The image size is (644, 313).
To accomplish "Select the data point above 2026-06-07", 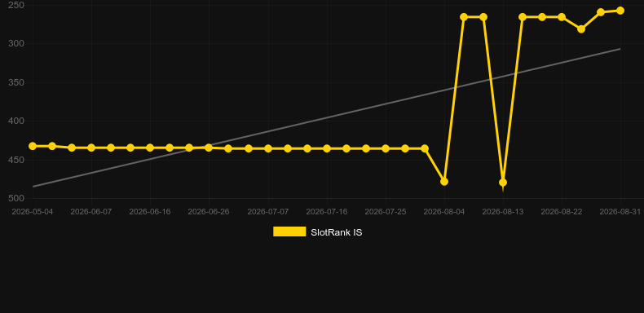I will pos(91,148).
